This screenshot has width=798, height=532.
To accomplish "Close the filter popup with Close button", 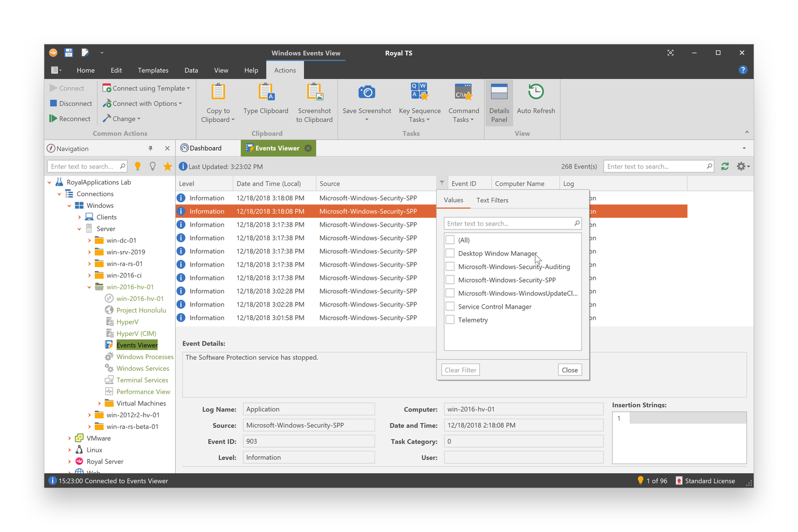I will [x=570, y=370].
